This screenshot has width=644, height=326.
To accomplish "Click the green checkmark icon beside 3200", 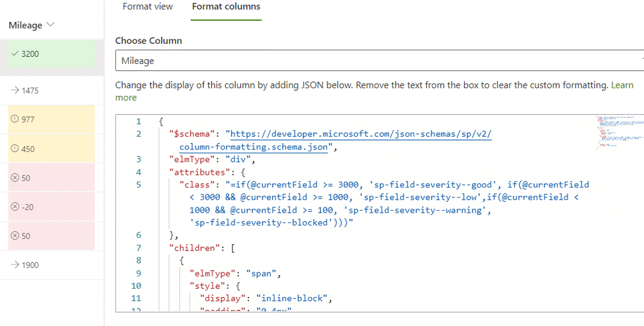I will pos(15,54).
